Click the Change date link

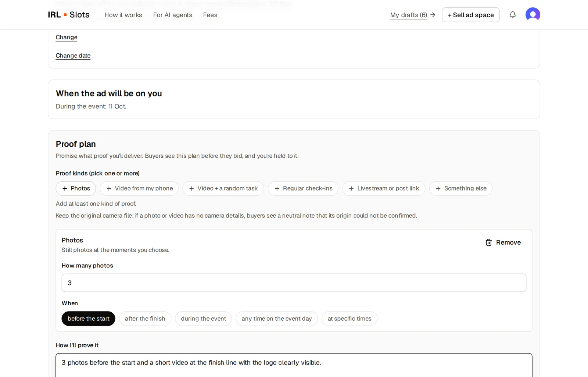pyautogui.click(x=73, y=56)
